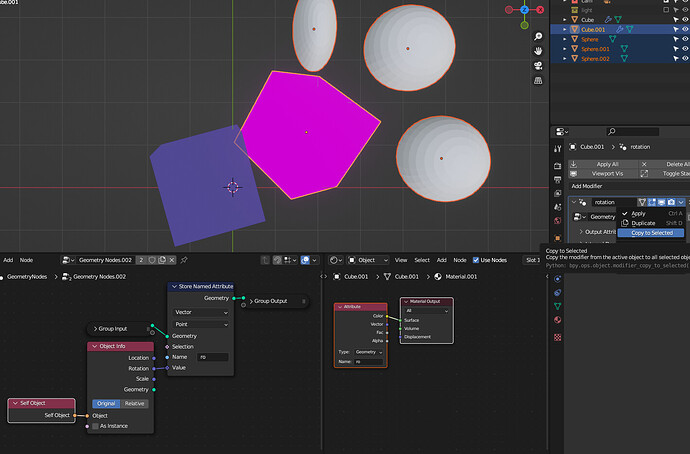
Task: Choose Duplicate from modifier menu
Action: [x=651, y=223]
